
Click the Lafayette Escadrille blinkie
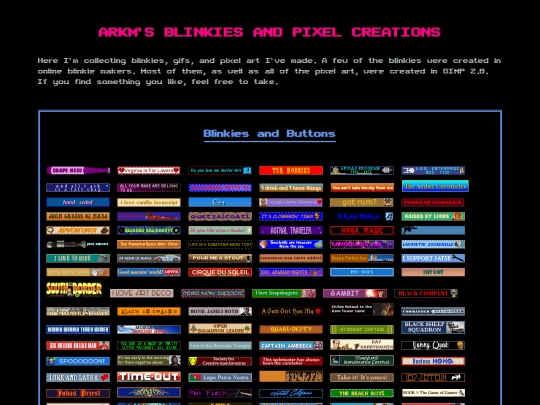click(433, 244)
